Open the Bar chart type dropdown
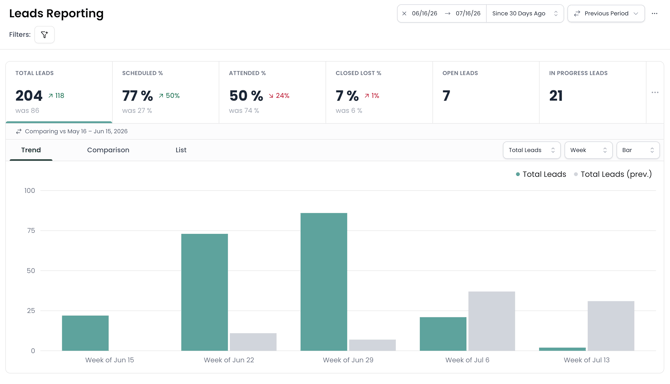This screenshot has height=384, width=670. pos(638,150)
